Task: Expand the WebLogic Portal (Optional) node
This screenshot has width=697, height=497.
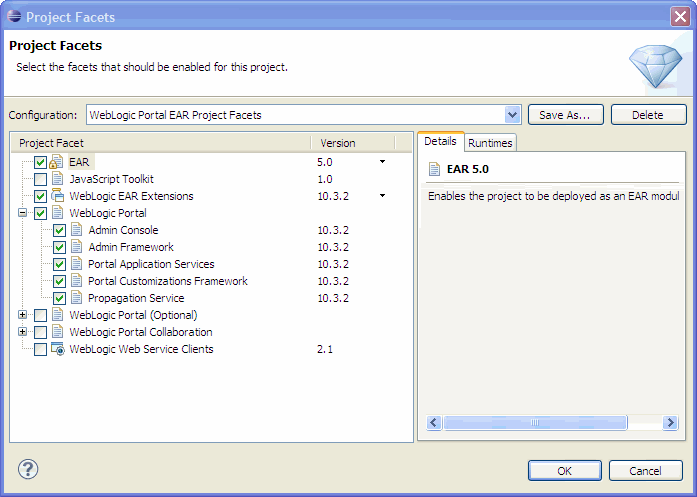Action: [22, 314]
